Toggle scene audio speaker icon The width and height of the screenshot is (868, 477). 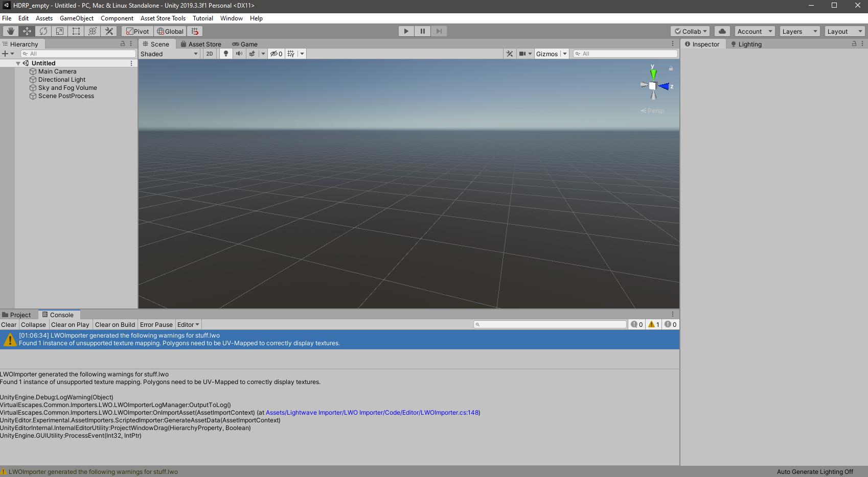[239, 54]
